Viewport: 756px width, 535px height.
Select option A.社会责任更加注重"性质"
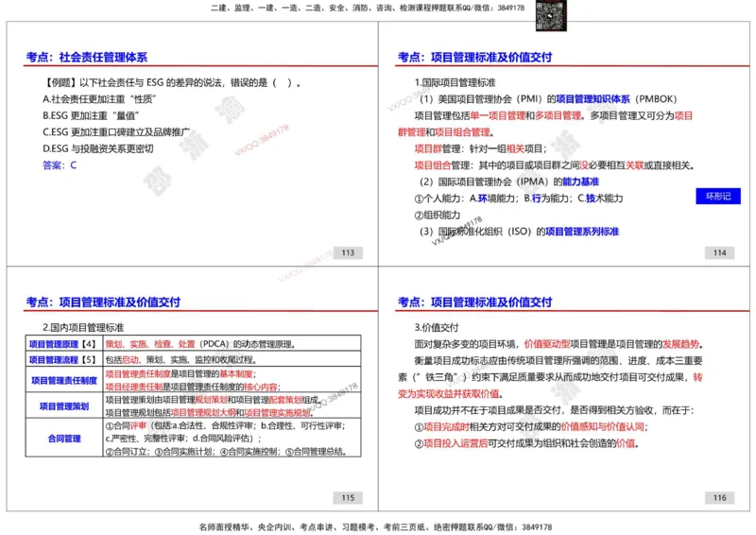[x=99, y=99]
